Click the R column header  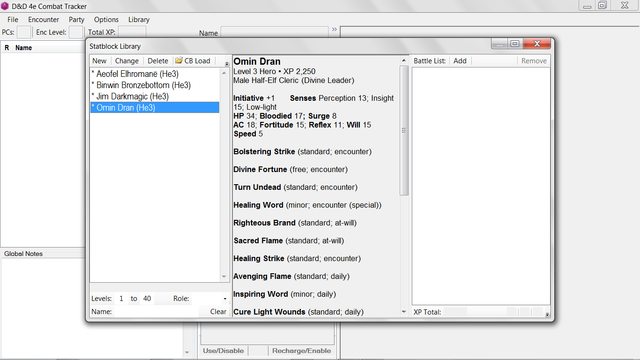7,48
